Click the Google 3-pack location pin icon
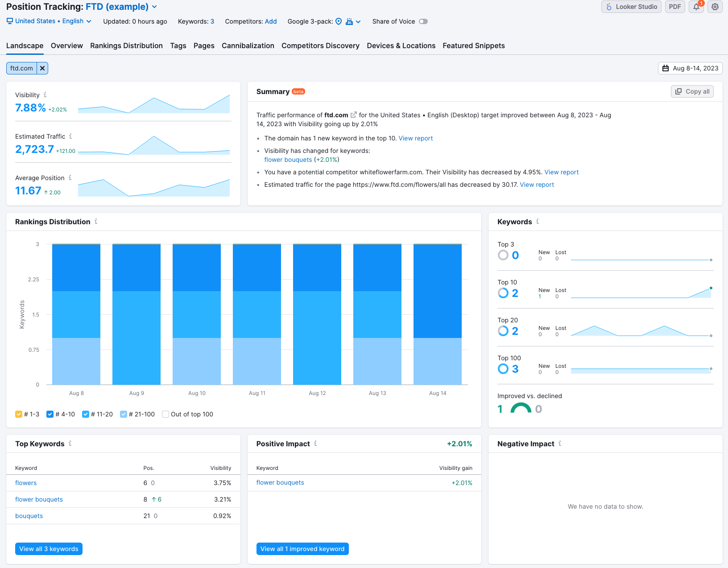The width and height of the screenshot is (728, 568). click(339, 21)
